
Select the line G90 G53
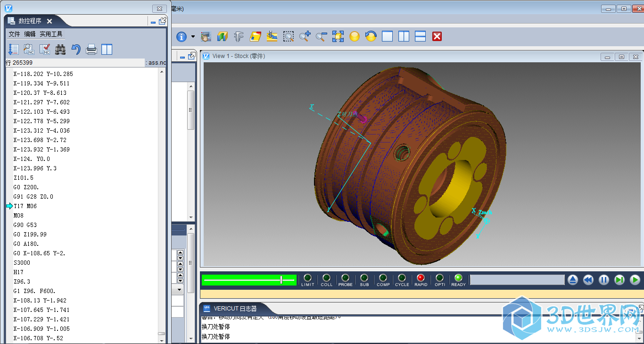(25, 225)
